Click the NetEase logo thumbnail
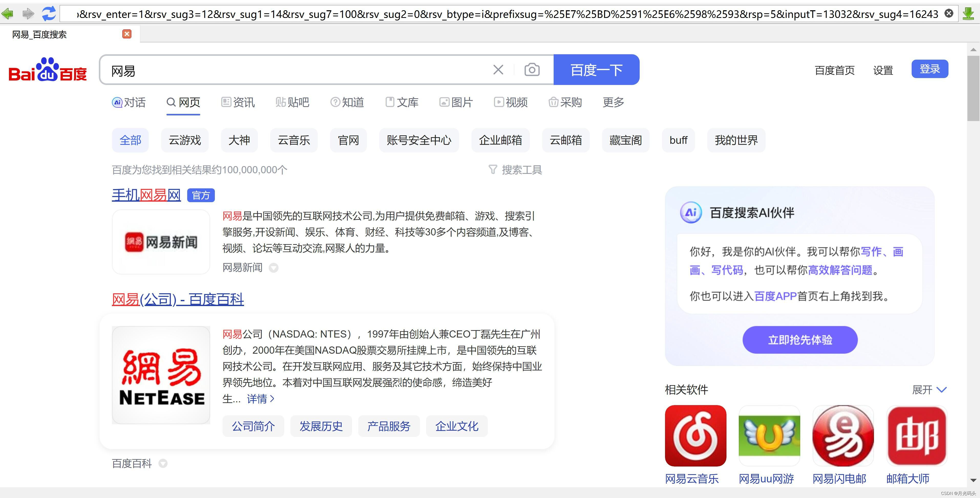The width and height of the screenshot is (980, 498). tap(161, 375)
